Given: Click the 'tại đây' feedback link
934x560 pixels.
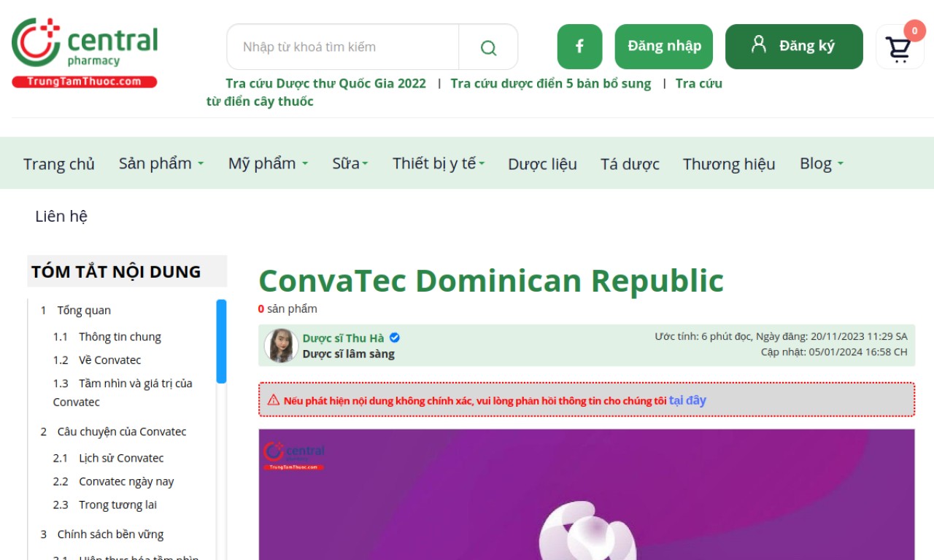Looking at the screenshot, I should pyautogui.click(x=687, y=400).
